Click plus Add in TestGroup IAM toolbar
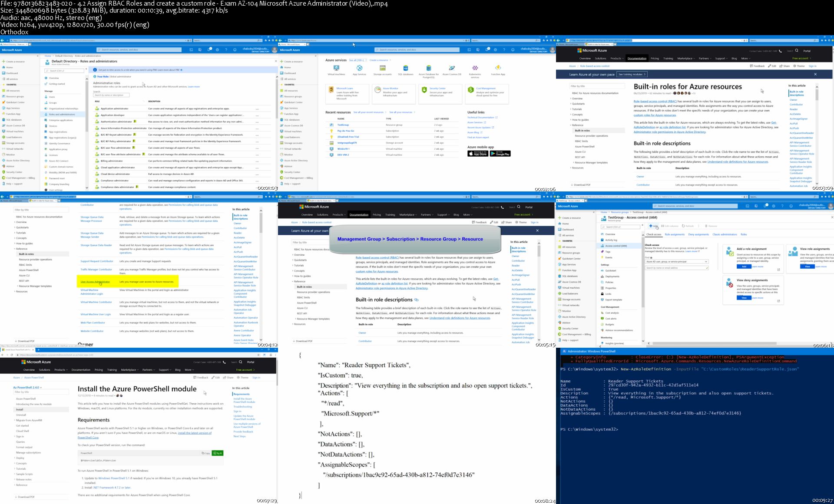The height and width of the screenshot is (504, 834). point(653,226)
